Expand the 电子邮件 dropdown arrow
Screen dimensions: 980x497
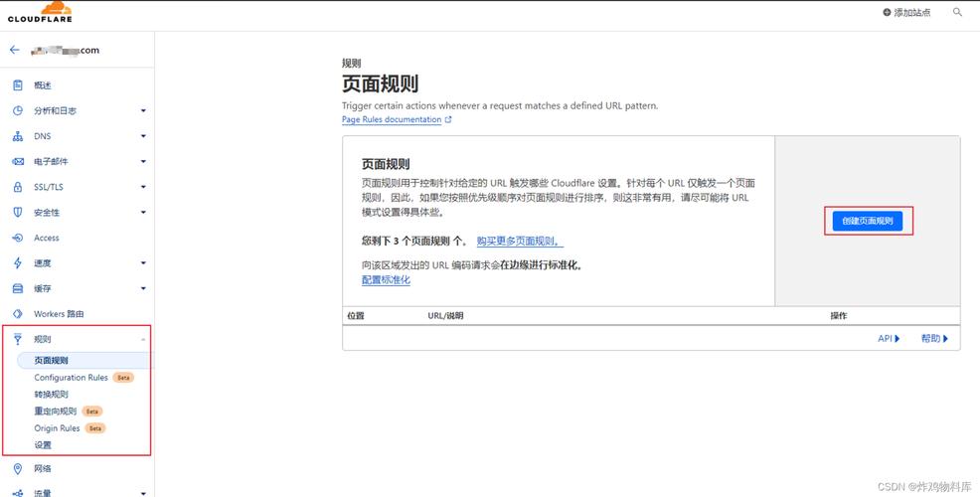[143, 162]
